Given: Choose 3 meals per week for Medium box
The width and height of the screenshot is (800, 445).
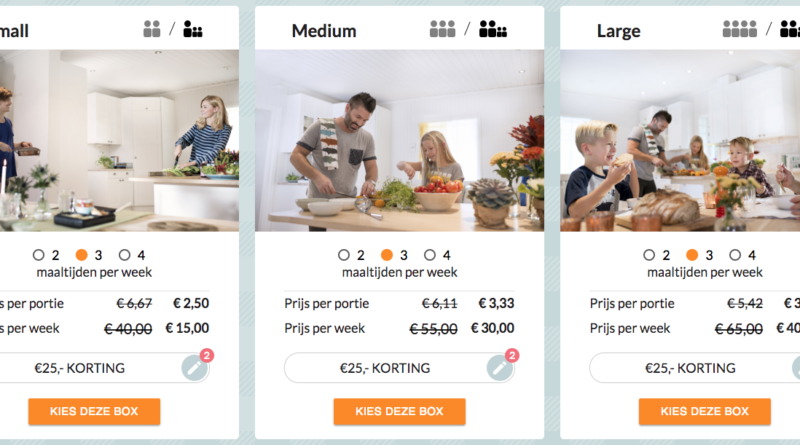Looking at the screenshot, I should click(387, 255).
